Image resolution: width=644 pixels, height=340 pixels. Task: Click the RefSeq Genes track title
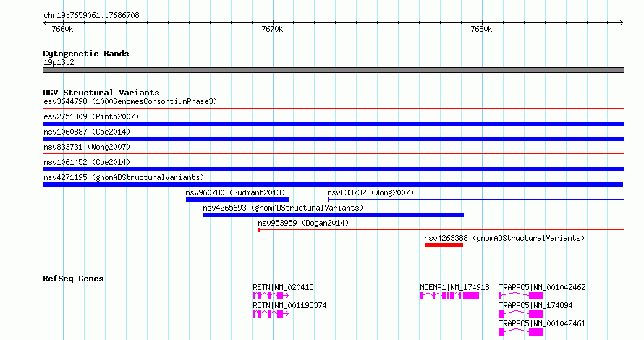pos(73,279)
